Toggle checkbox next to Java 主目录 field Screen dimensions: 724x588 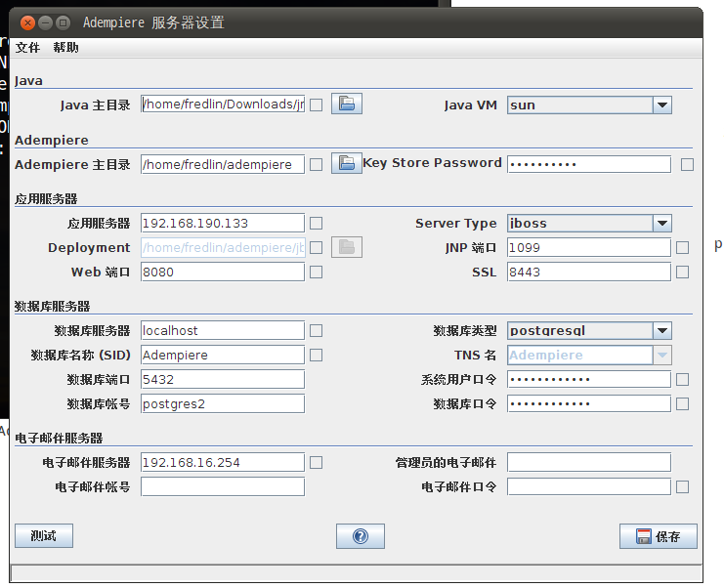click(317, 105)
